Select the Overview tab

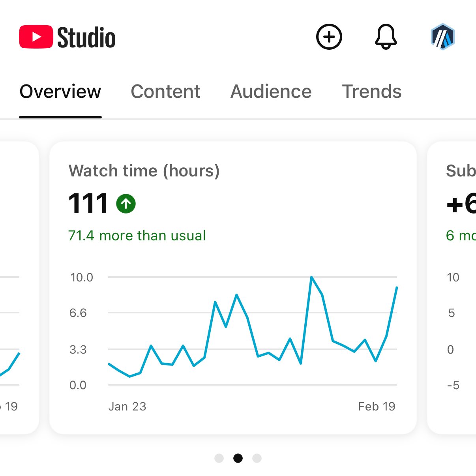pyautogui.click(x=60, y=92)
